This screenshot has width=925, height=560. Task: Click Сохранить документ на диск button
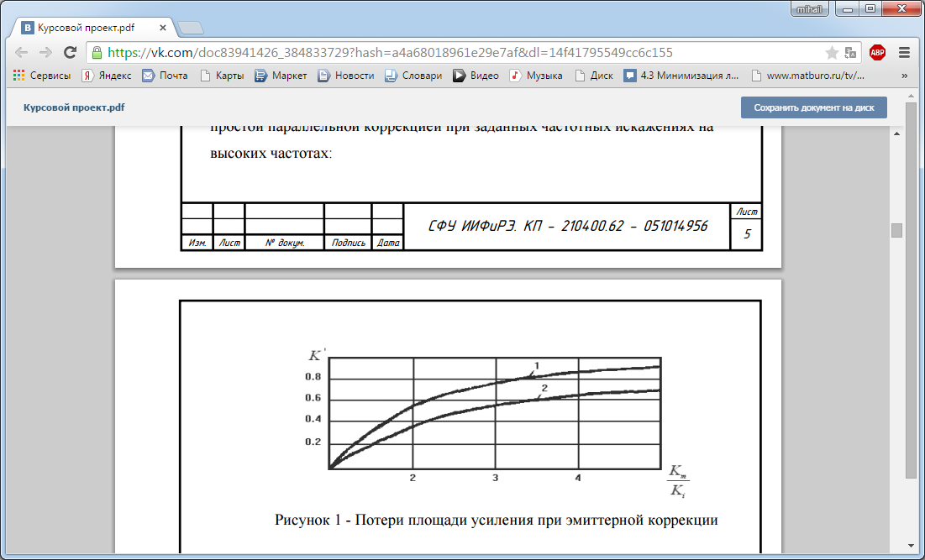pos(813,107)
